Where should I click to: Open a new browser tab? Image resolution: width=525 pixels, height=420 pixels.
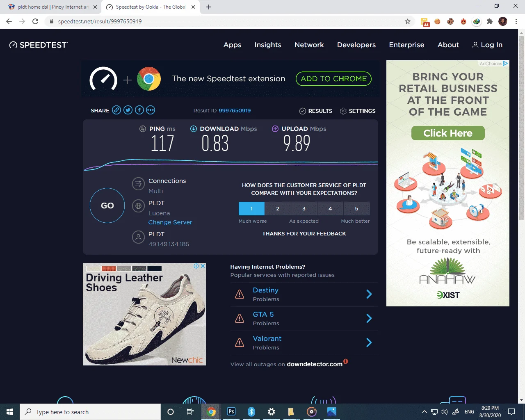pyautogui.click(x=209, y=7)
